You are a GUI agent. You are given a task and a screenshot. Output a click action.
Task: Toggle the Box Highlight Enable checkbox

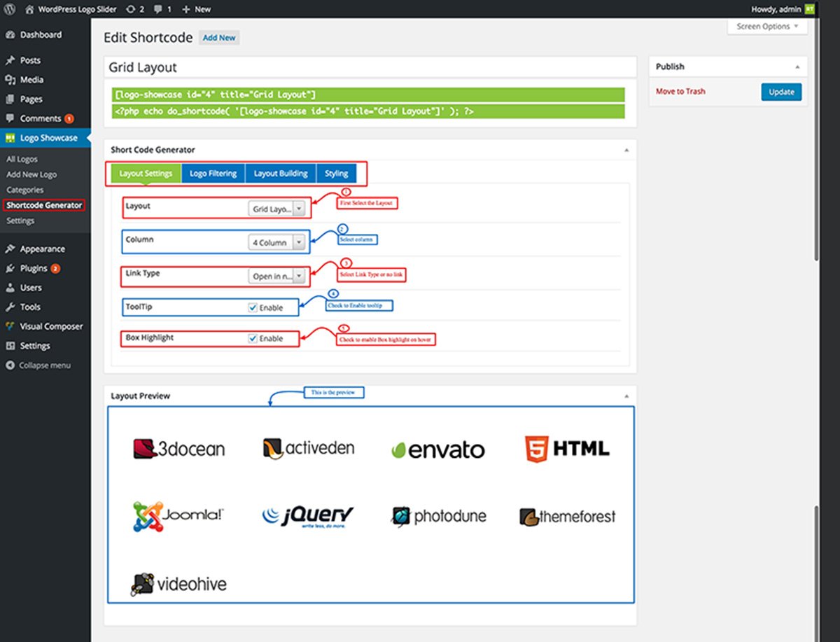click(253, 338)
